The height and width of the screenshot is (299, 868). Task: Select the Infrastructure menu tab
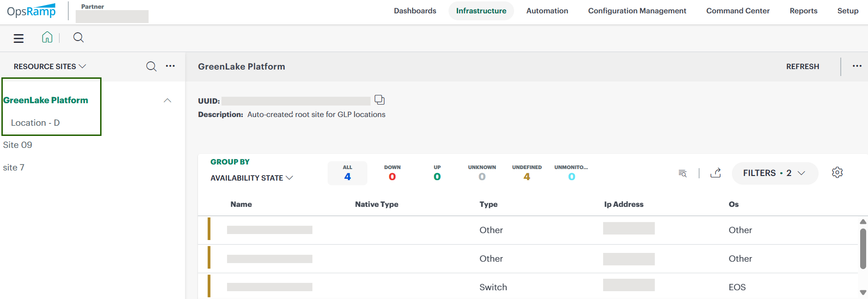click(x=481, y=11)
